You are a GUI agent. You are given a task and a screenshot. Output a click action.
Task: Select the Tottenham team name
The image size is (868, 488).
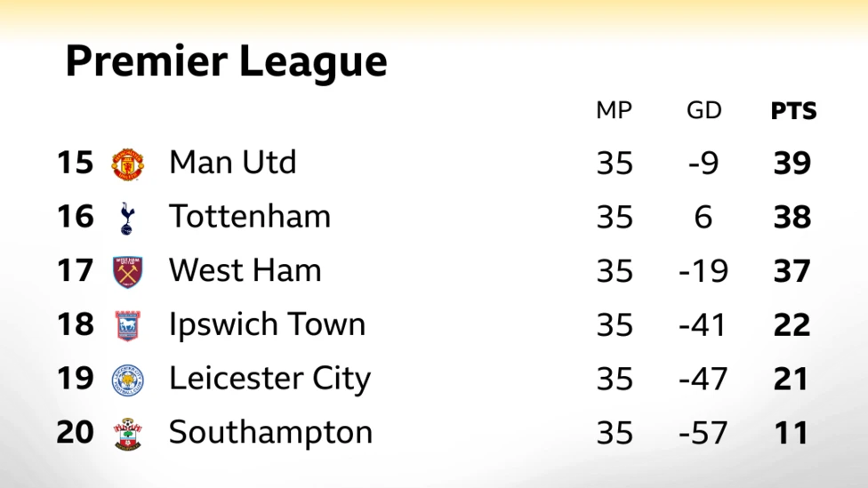click(x=250, y=216)
